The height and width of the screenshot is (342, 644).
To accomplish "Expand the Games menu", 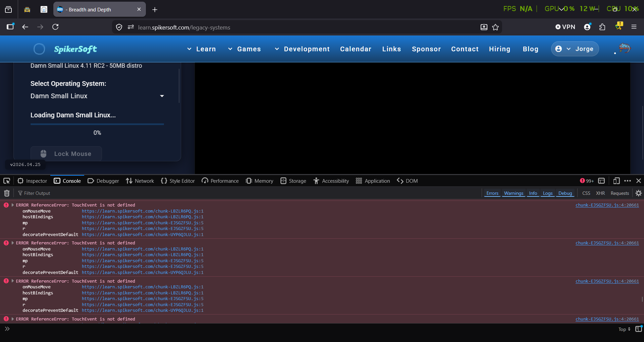I will 244,49.
